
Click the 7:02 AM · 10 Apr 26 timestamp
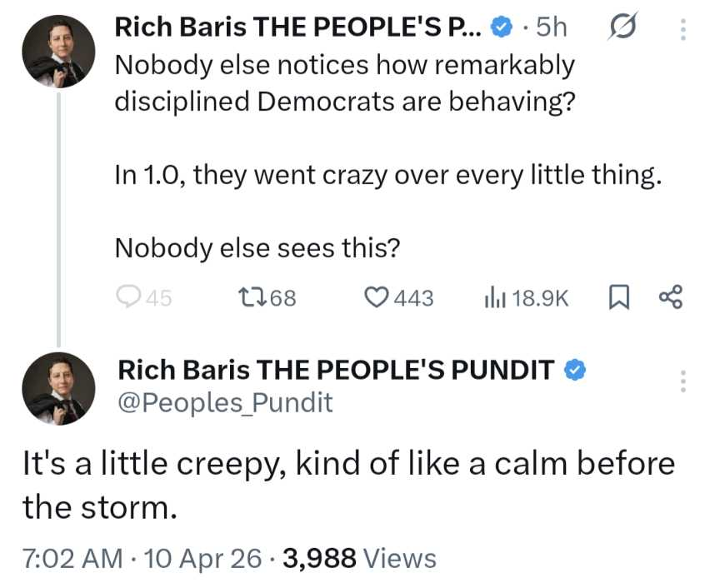(x=142, y=558)
